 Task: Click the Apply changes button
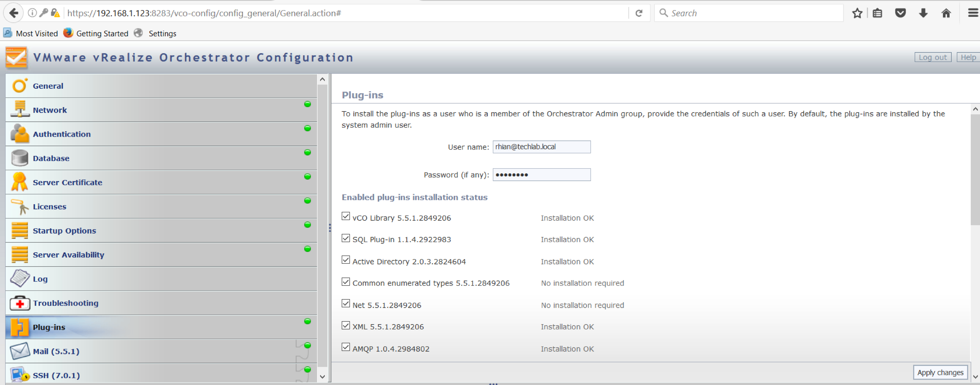(940, 373)
